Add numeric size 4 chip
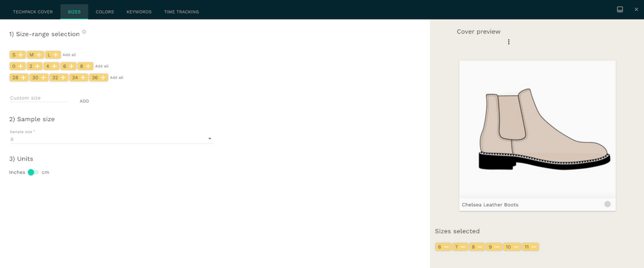 (55, 66)
